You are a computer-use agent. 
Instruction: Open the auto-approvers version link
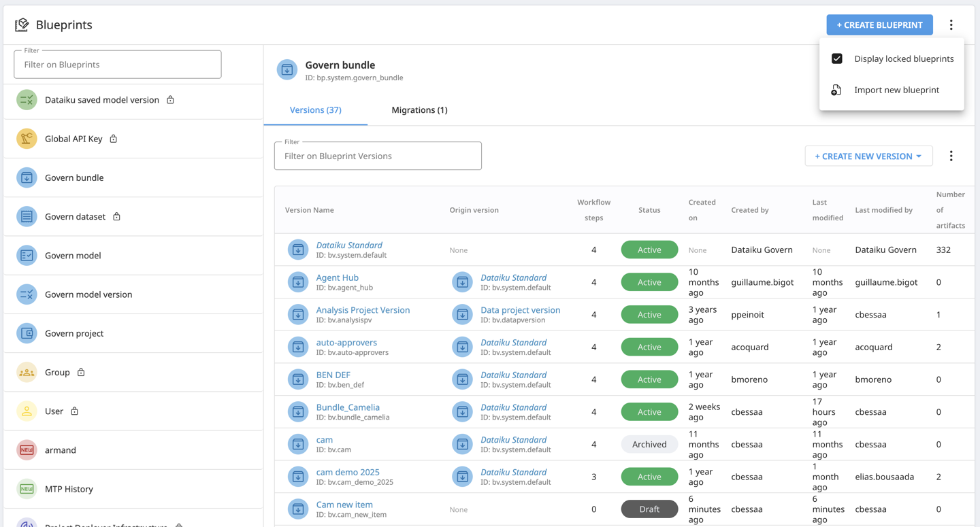(x=346, y=342)
